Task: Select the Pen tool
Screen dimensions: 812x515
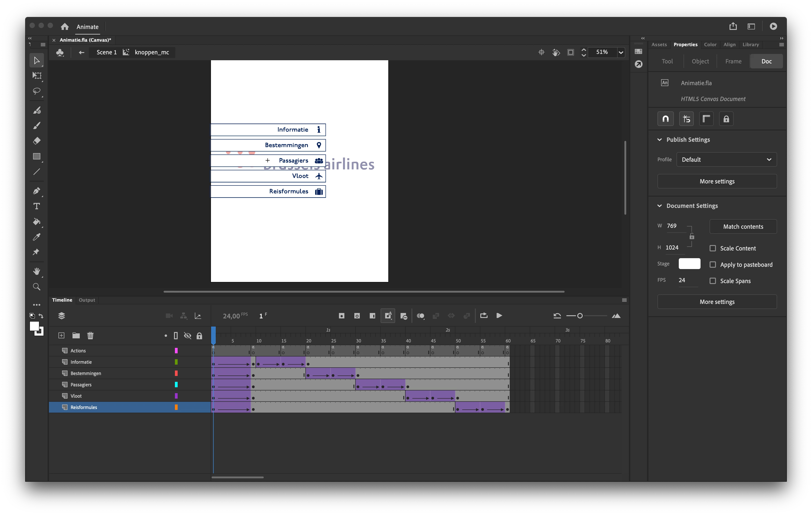Action: pyautogui.click(x=36, y=191)
